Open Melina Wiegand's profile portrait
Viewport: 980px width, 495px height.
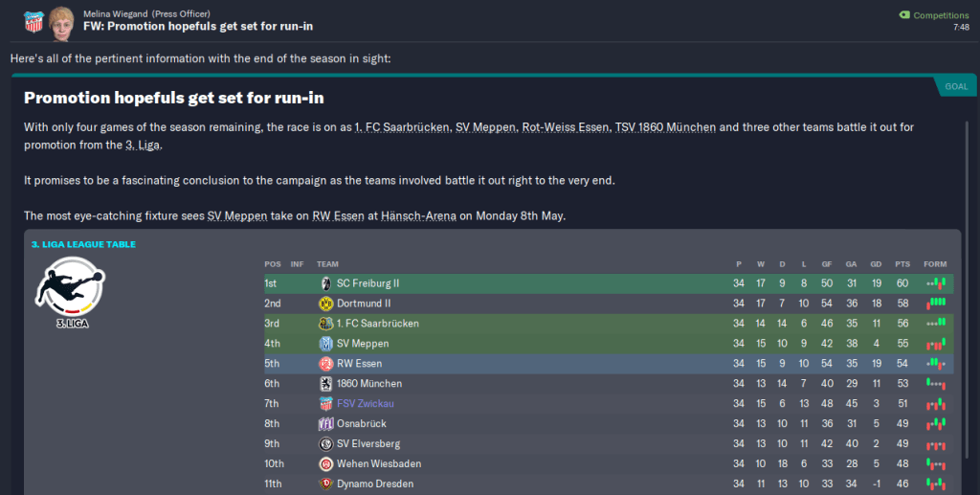point(64,18)
